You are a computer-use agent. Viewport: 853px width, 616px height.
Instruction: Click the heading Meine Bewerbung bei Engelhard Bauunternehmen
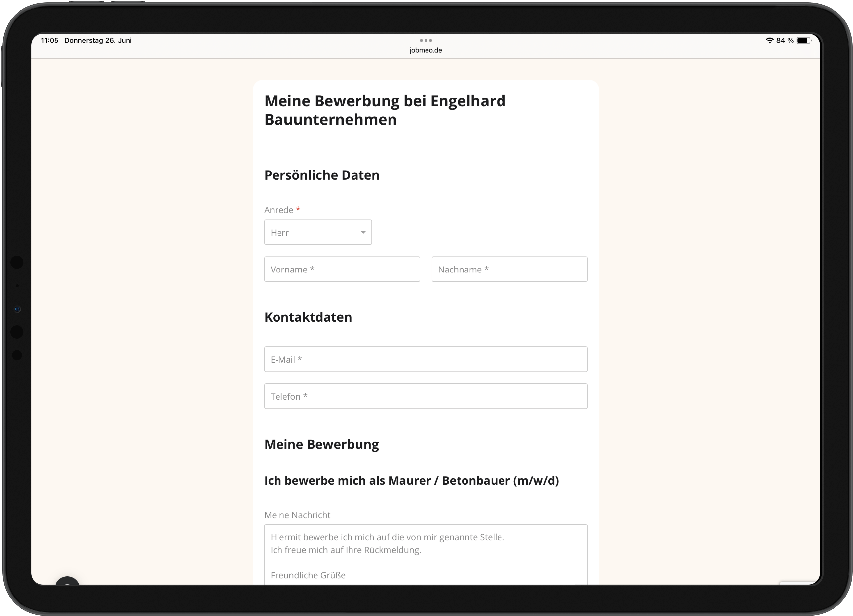385,110
